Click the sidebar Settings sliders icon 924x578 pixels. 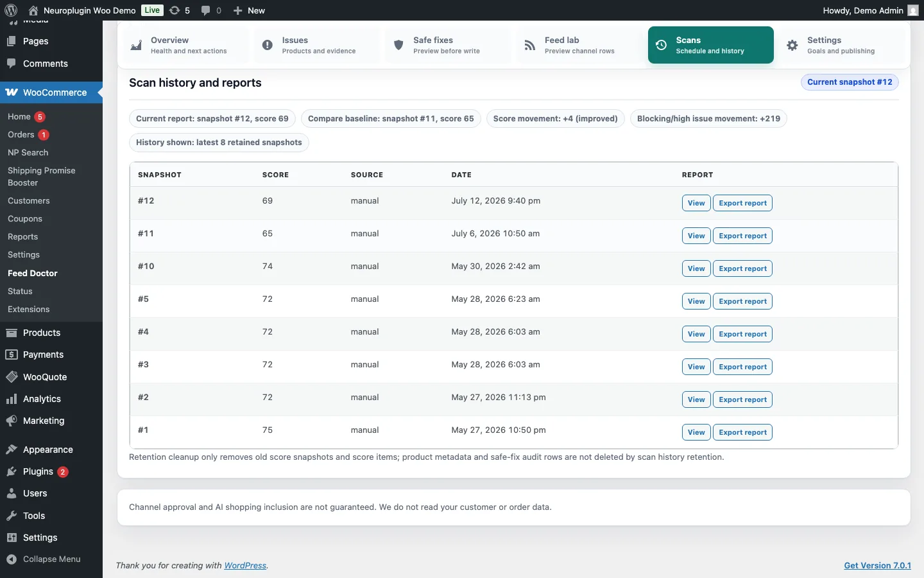[12, 538]
